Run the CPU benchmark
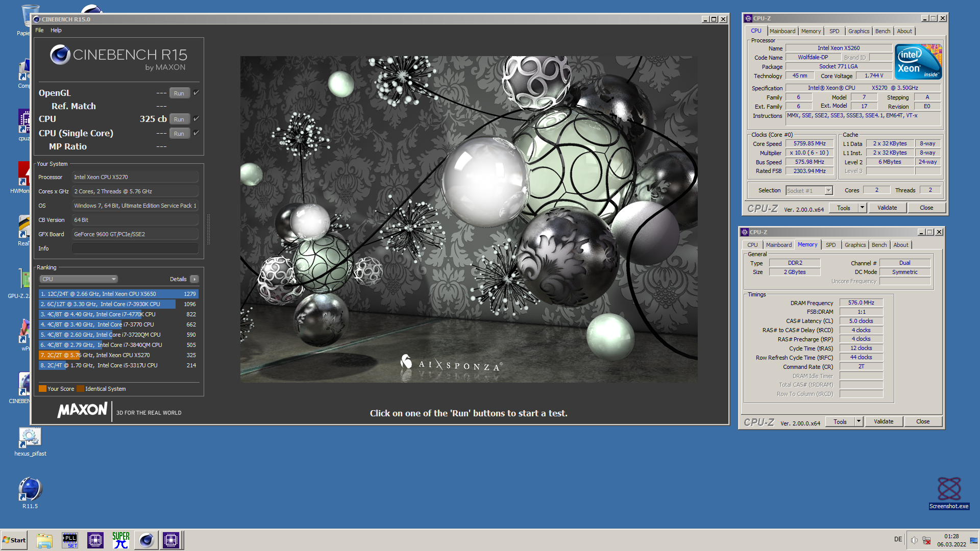Viewport: 980px width, 551px height. coord(179,119)
